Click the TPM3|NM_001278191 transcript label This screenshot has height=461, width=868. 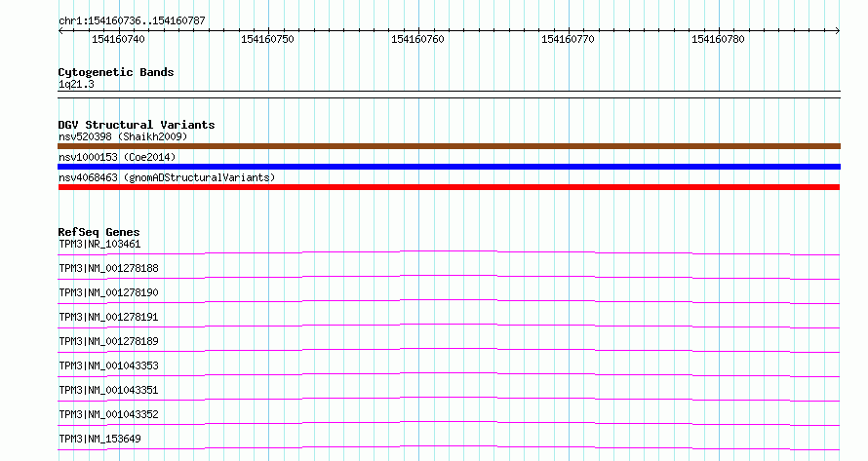[x=108, y=317]
